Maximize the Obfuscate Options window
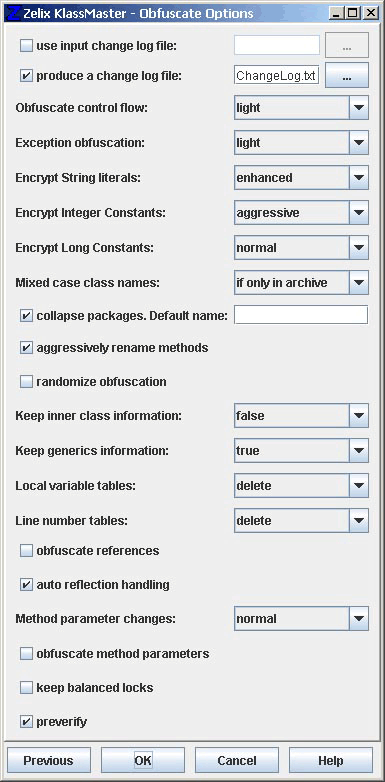 coord(353,13)
